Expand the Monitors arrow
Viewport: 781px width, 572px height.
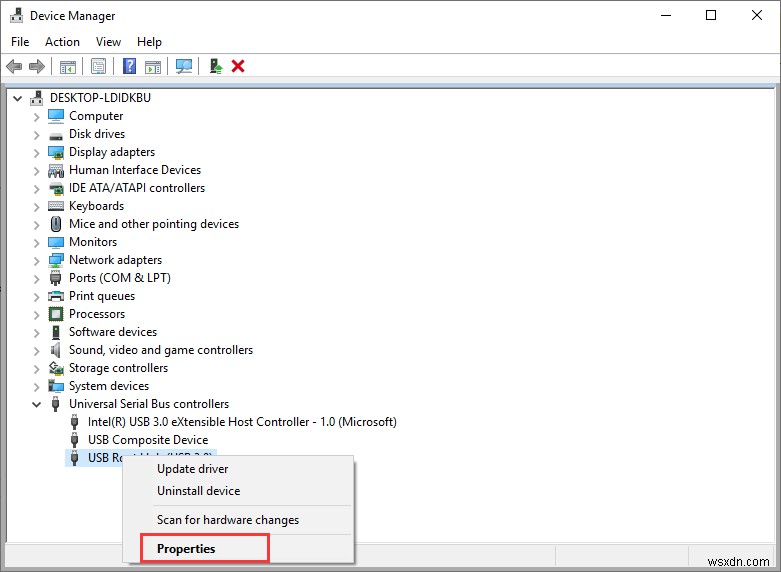[36, 243]
